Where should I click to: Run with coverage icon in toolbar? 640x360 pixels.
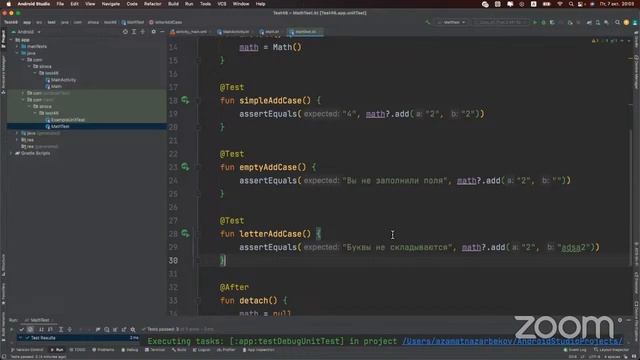point(552,22)
